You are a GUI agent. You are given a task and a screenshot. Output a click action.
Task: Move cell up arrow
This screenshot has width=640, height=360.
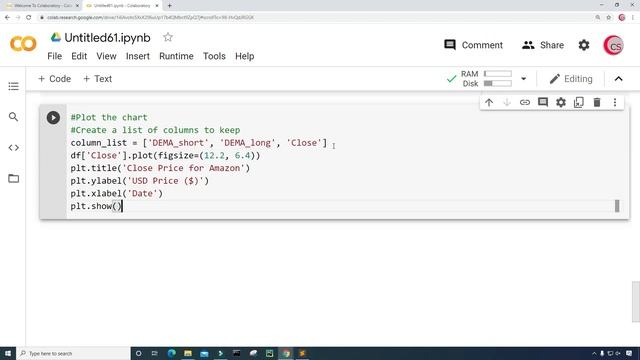click(x=489, y=102)
